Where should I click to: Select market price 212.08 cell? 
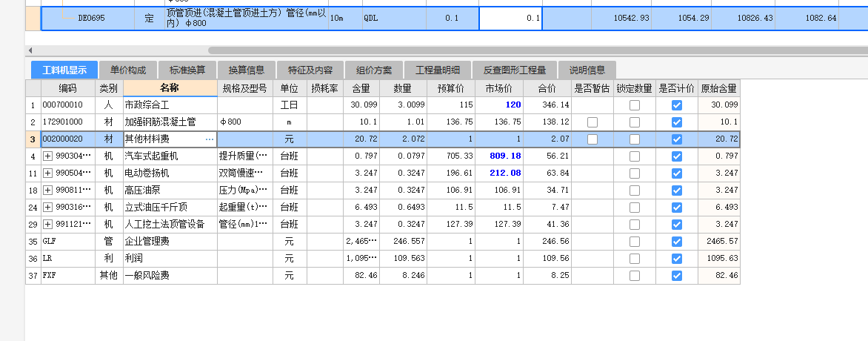point(498,173)
